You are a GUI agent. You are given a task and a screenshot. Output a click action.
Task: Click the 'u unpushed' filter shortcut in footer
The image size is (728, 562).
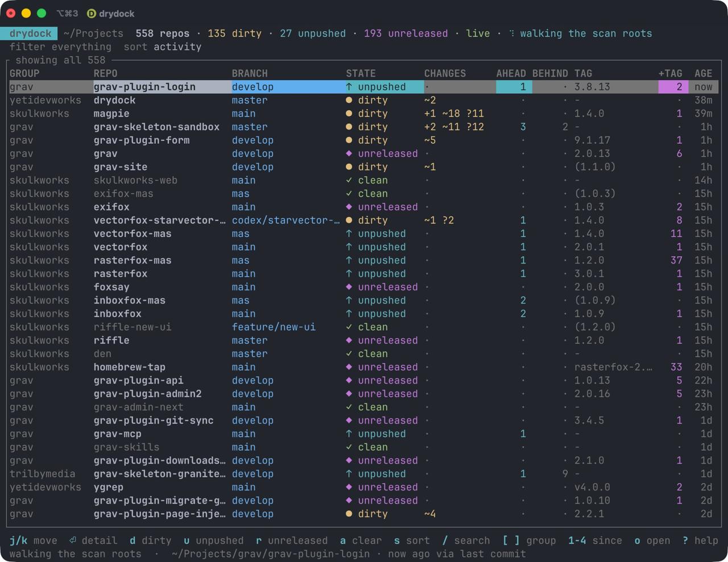pyautogui.click(x=213, y=540)
